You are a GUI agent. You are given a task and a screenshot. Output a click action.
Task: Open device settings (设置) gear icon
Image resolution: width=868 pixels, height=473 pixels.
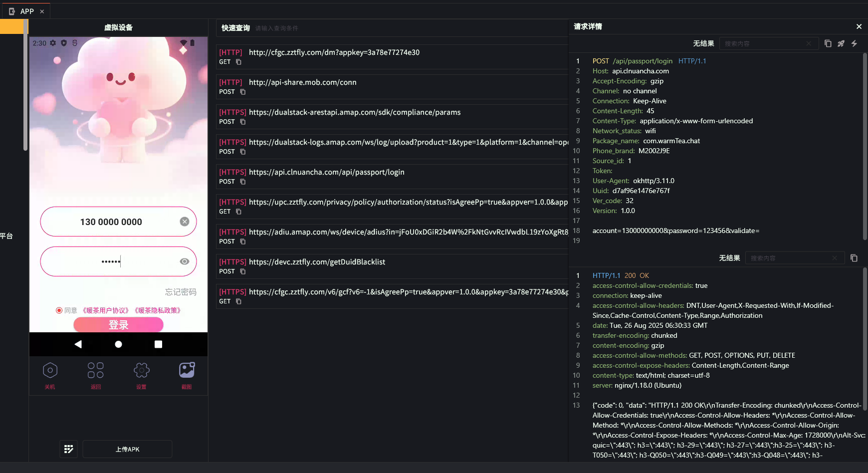click(x=142, y=371)
